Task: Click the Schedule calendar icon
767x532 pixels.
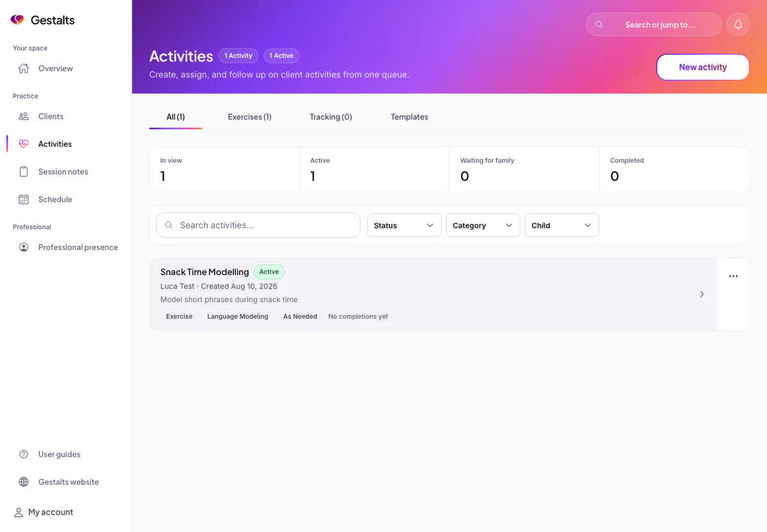Action: point(24,199)
